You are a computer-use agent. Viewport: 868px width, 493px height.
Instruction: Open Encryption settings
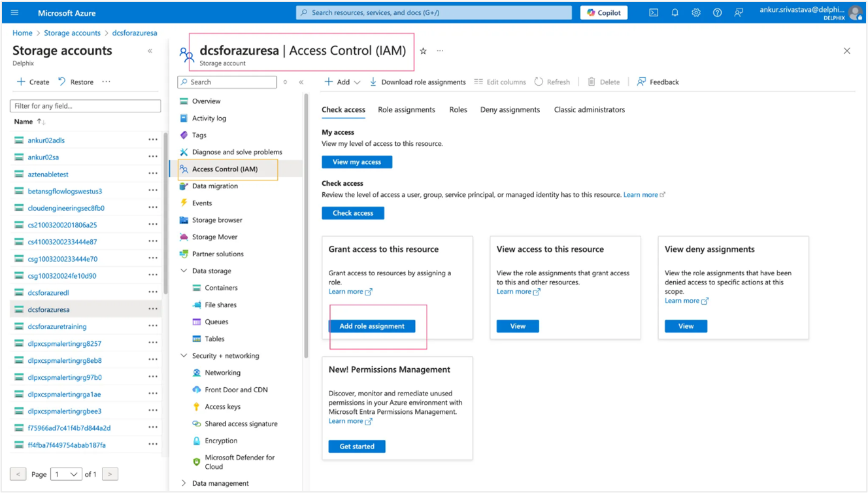[220, 441]
